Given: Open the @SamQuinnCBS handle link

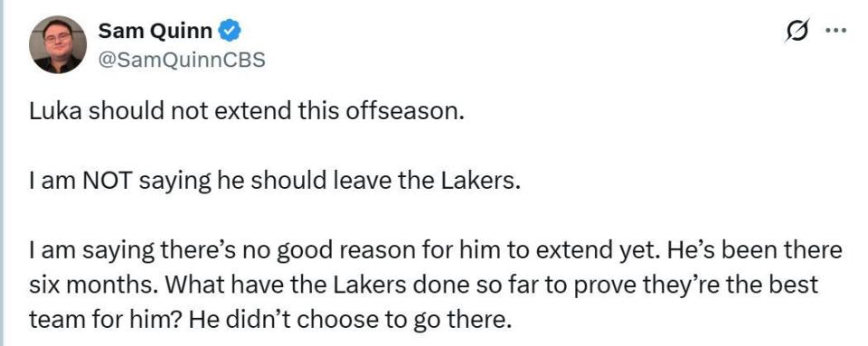Looking at the screenshot, I should pyautogui.click(x=182, y=61).
